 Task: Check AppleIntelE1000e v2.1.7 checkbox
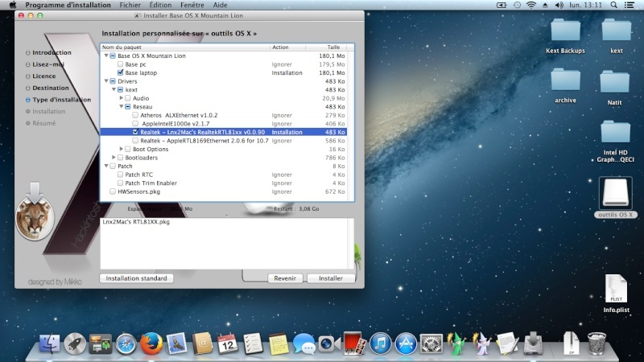click(x=135, y=124)
